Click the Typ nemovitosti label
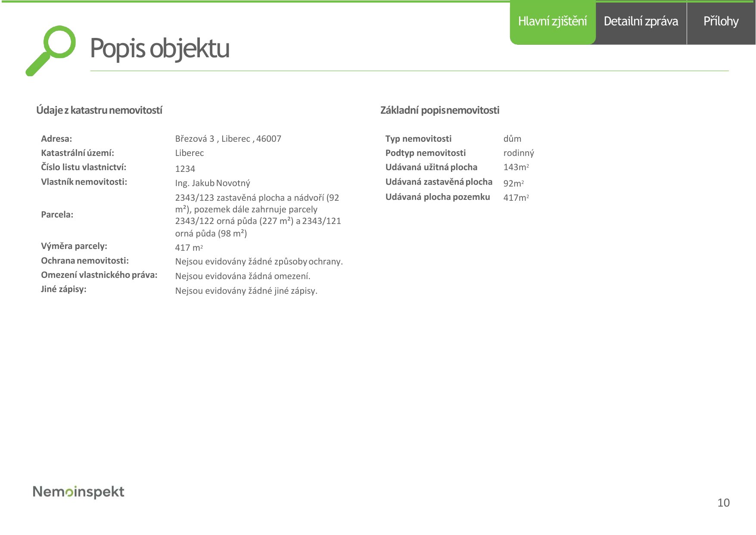 pos(418,139)
